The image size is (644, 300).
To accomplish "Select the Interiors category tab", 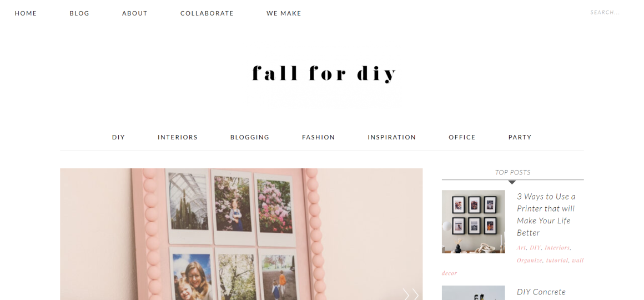I will point(178,137).
